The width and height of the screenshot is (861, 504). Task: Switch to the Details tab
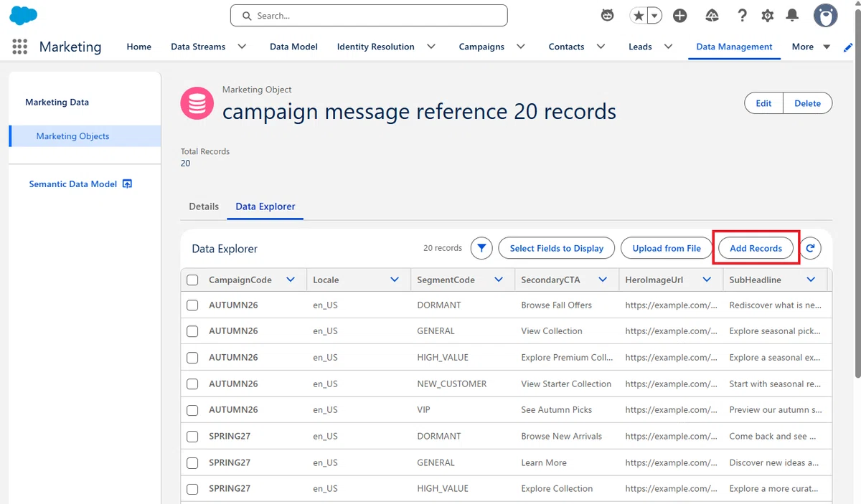(x=204, y=206)
